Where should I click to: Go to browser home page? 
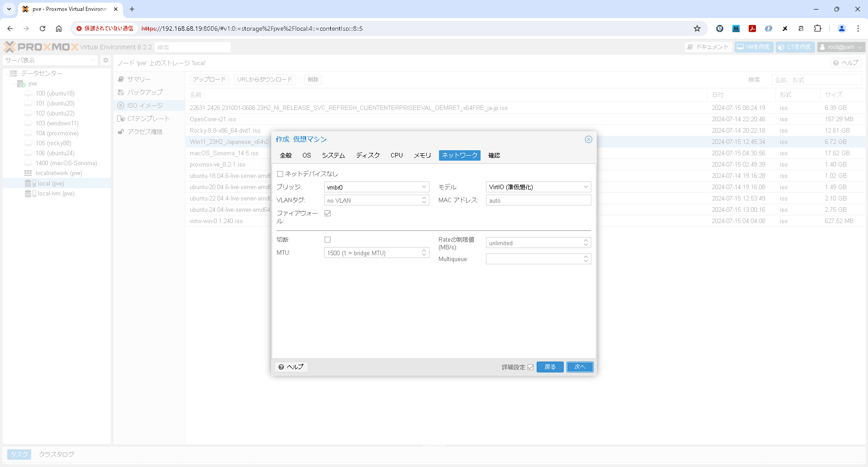coord(59,29)
